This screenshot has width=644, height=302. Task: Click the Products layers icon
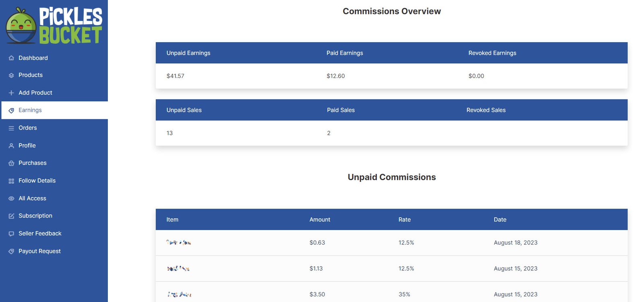click(11, 75)
